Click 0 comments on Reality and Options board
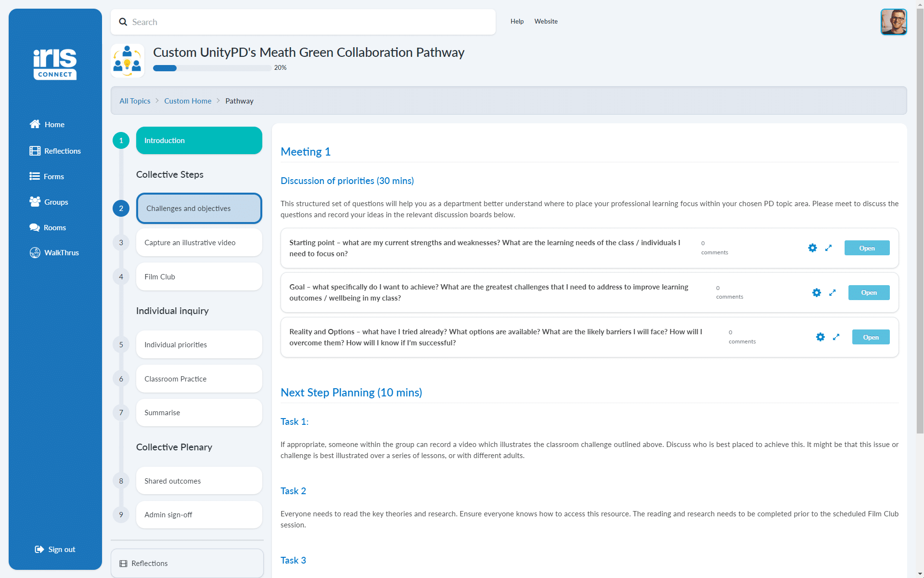This screenshot has width=924, height=578. [742, 337]
